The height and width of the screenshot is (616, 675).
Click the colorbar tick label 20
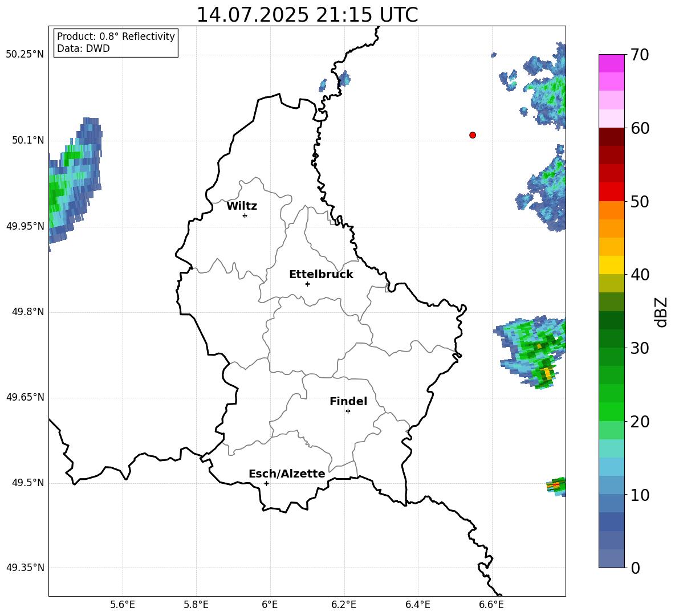click(640, 422)
